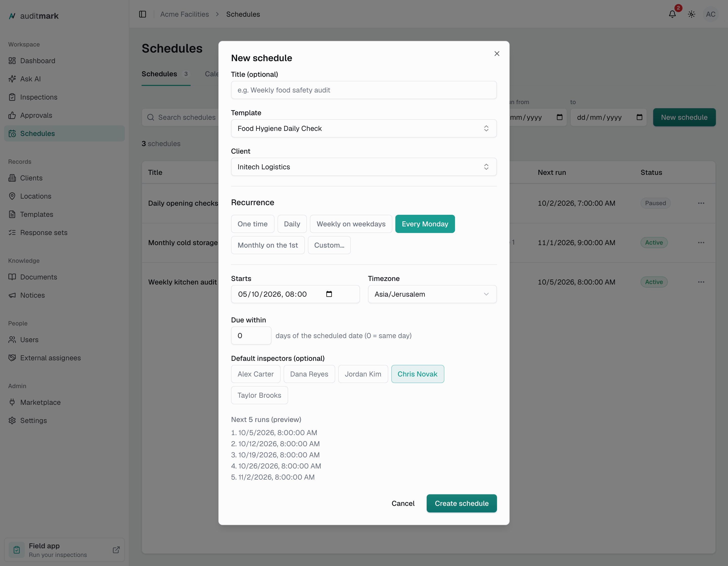Open row actions for Monthly cold storage

(701, 243)
